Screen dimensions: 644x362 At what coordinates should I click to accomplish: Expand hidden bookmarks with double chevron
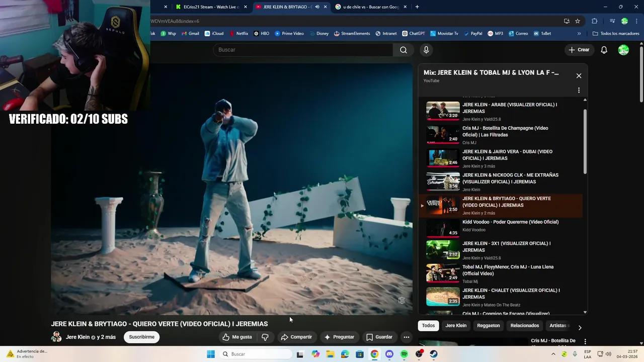pos(579,34)
